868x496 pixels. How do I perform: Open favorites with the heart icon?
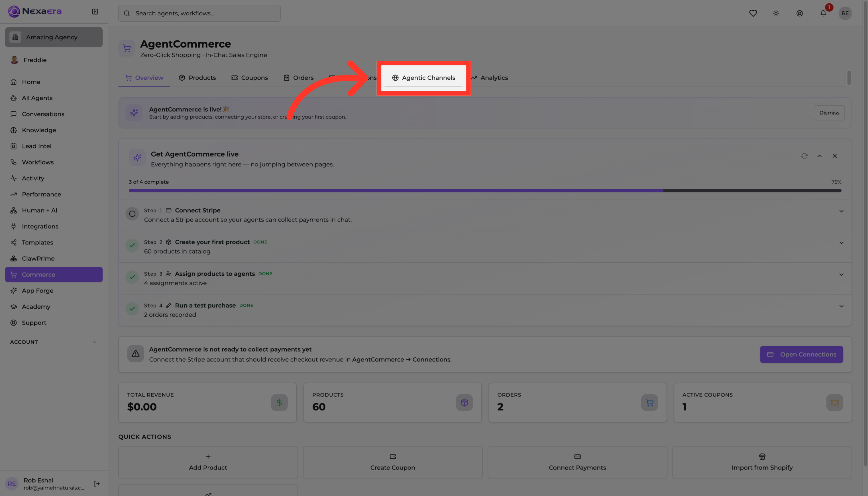[x=753, y=13]
